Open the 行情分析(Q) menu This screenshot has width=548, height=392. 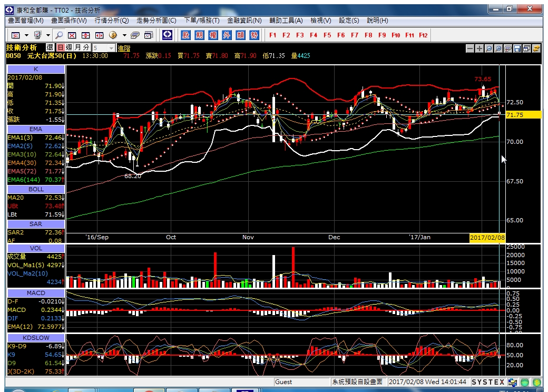(x=112, y=21)
